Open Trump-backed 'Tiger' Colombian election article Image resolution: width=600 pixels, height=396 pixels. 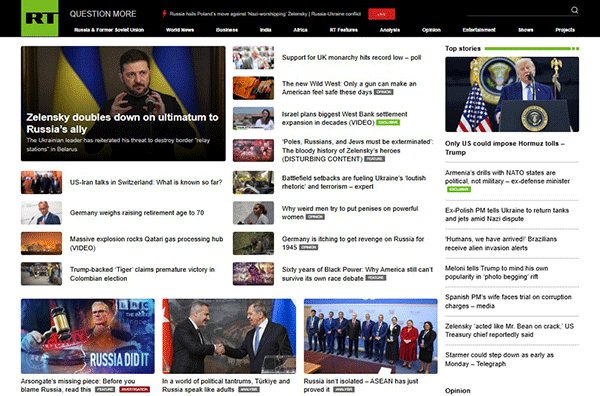tap(142, 274)
